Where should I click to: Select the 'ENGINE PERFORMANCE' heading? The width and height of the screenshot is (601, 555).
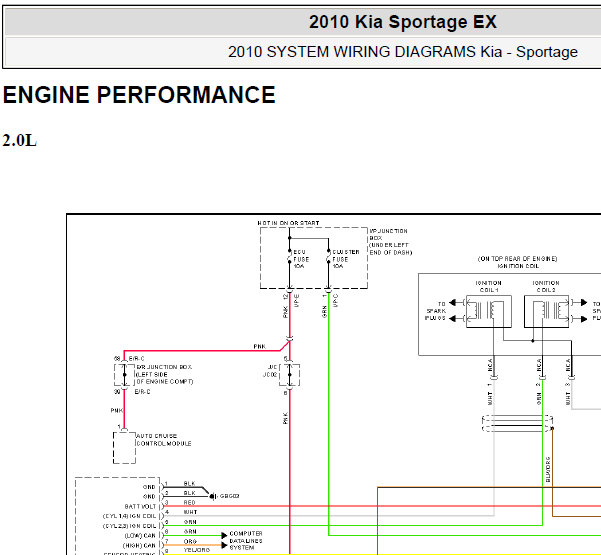tap(139, 95)
